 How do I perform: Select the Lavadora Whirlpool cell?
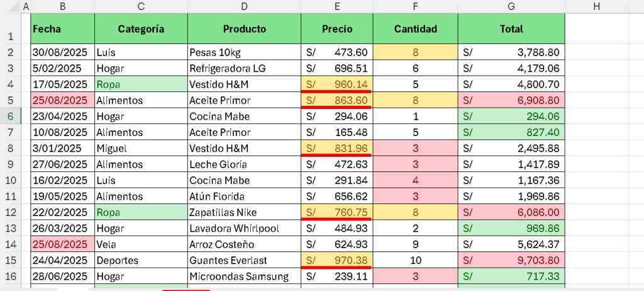tap(245, 229)
